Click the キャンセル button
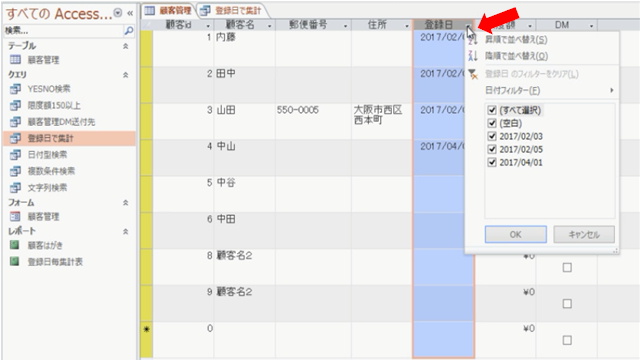The height and width of the screenshot is (360, 640). click(584, 234)
